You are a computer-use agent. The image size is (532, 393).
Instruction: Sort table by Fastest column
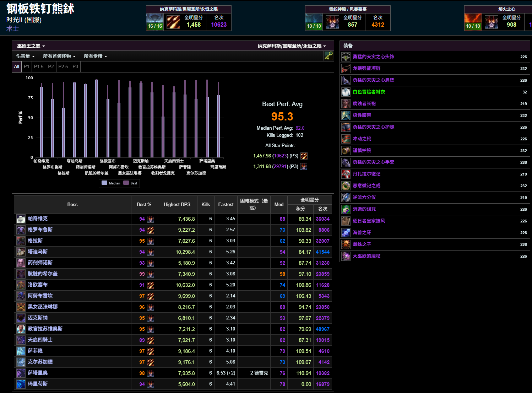coord(226,204)
